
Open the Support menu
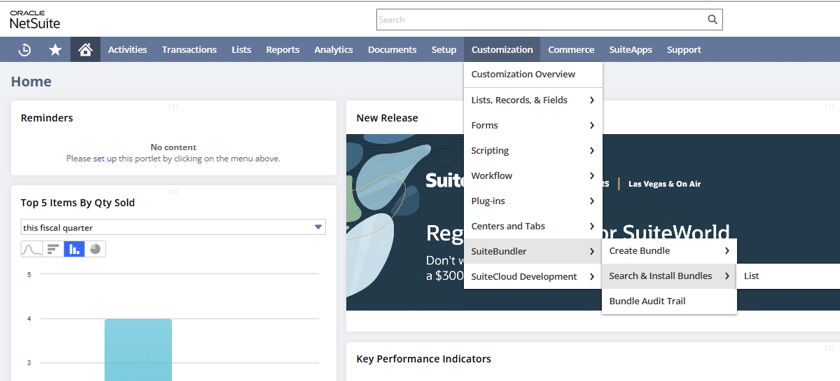click(684, 50)
